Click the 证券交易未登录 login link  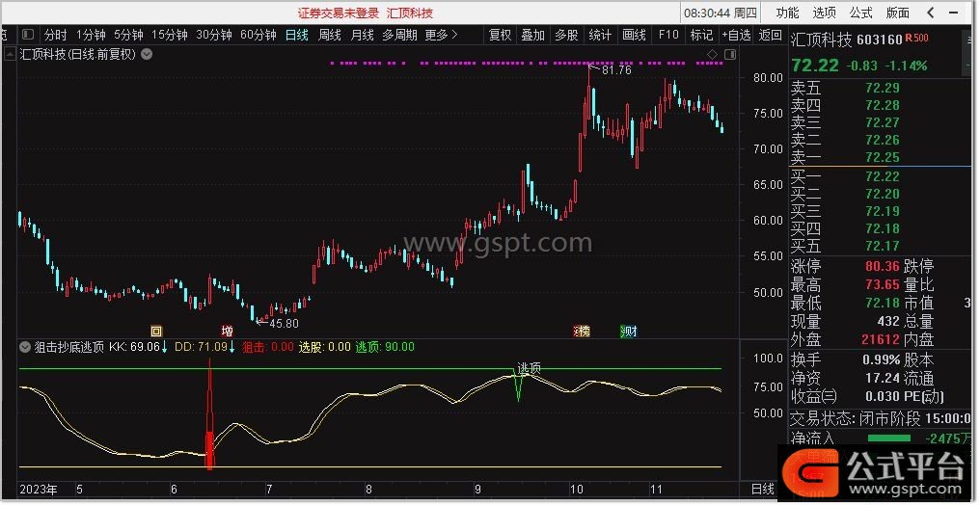(339, 13)
